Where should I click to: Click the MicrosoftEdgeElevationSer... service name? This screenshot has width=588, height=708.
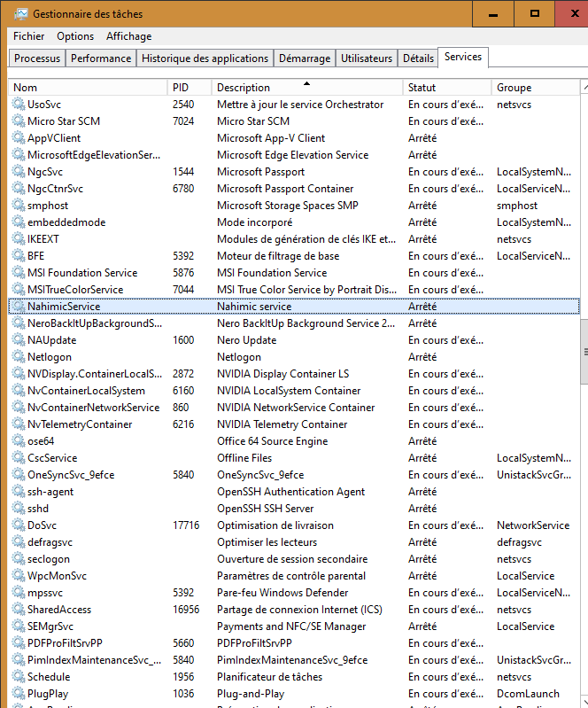pos(94,155)
